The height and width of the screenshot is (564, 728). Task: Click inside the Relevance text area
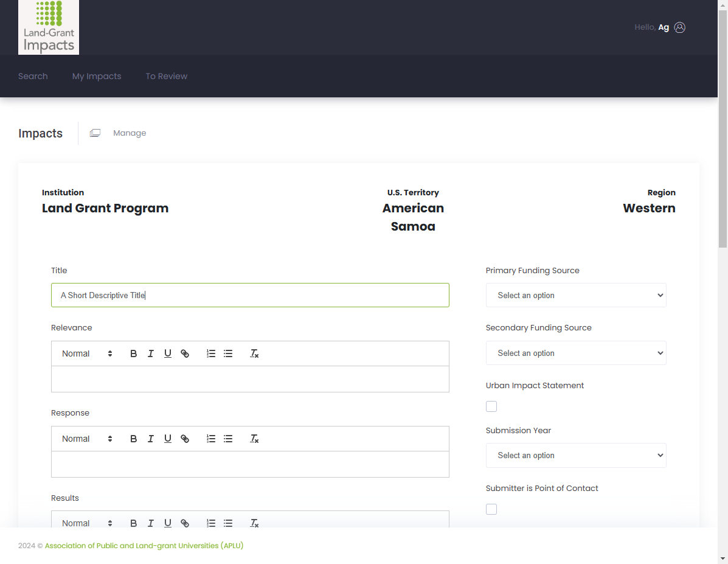(x=250, y=379)
